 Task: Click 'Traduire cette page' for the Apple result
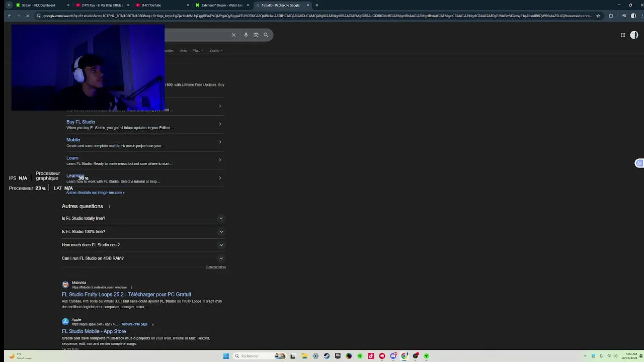click(134, 324)
